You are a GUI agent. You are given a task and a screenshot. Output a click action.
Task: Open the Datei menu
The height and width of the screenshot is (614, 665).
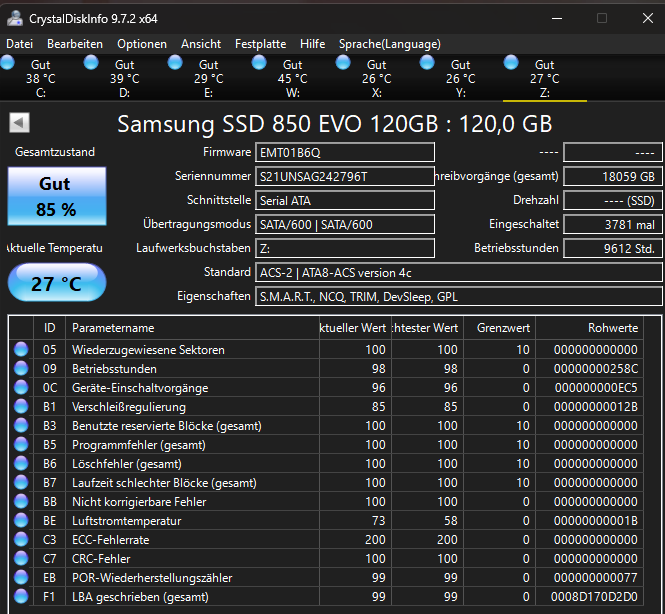coord(20,44)
